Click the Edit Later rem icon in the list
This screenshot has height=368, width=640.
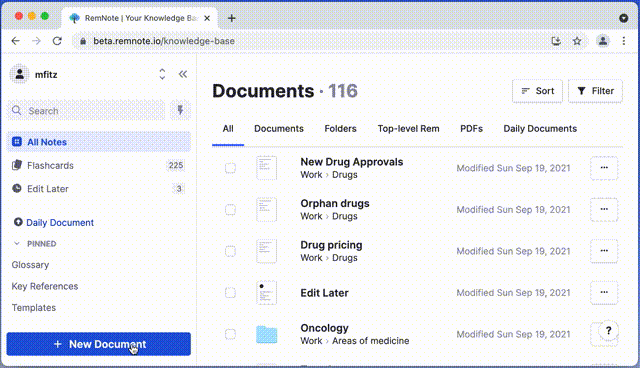267,293
